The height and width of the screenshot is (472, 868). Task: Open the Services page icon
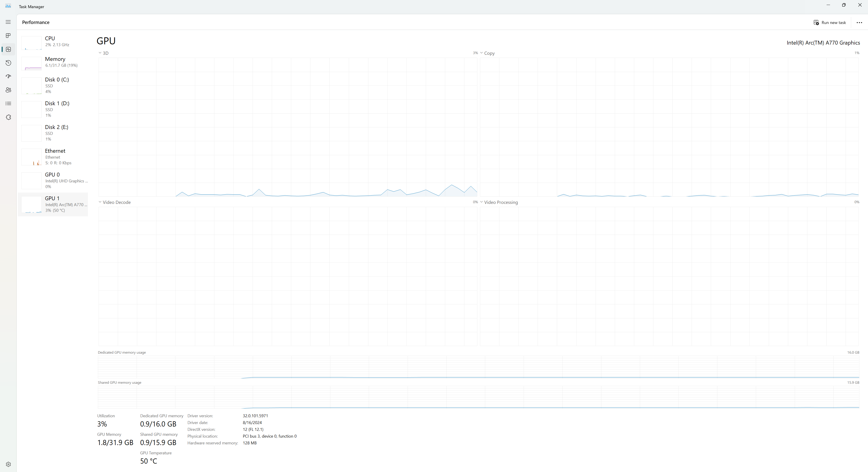pyautogui.click(x=8, y=117)
